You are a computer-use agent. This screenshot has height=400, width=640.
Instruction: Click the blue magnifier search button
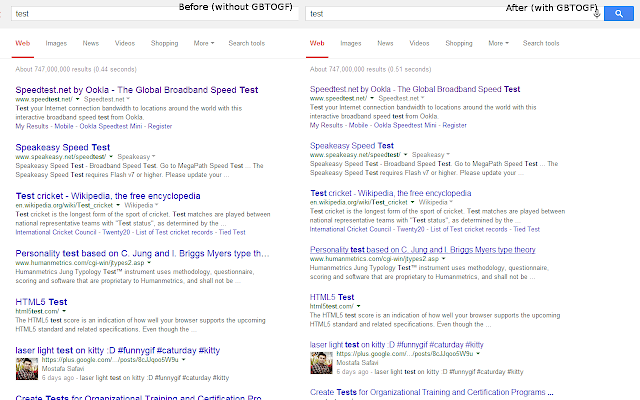618,13
